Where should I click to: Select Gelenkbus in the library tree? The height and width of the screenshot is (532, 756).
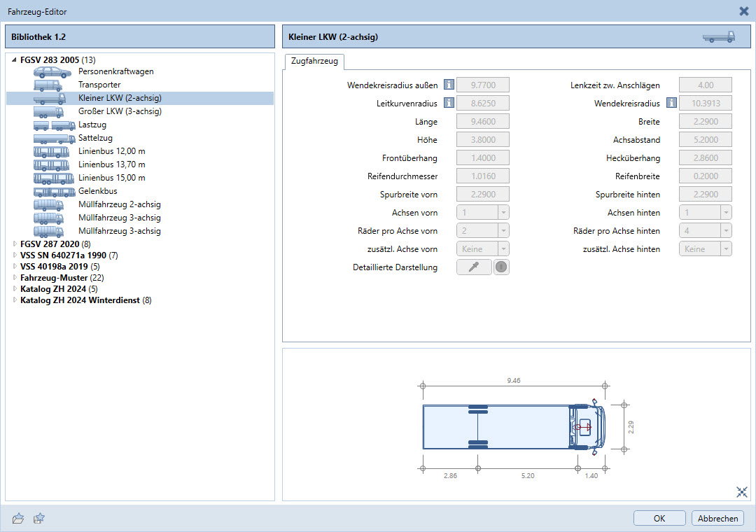(97, 191)
